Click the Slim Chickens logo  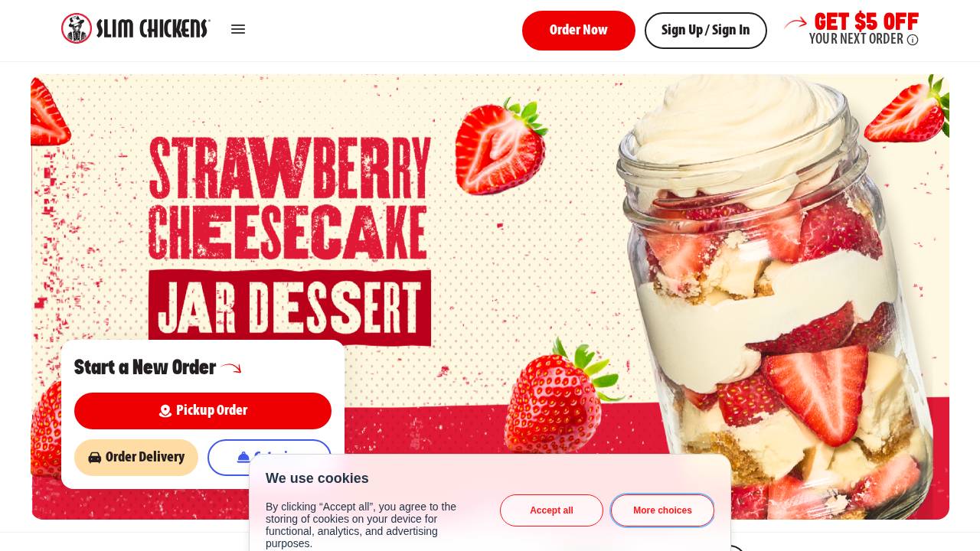click(136, 28)
